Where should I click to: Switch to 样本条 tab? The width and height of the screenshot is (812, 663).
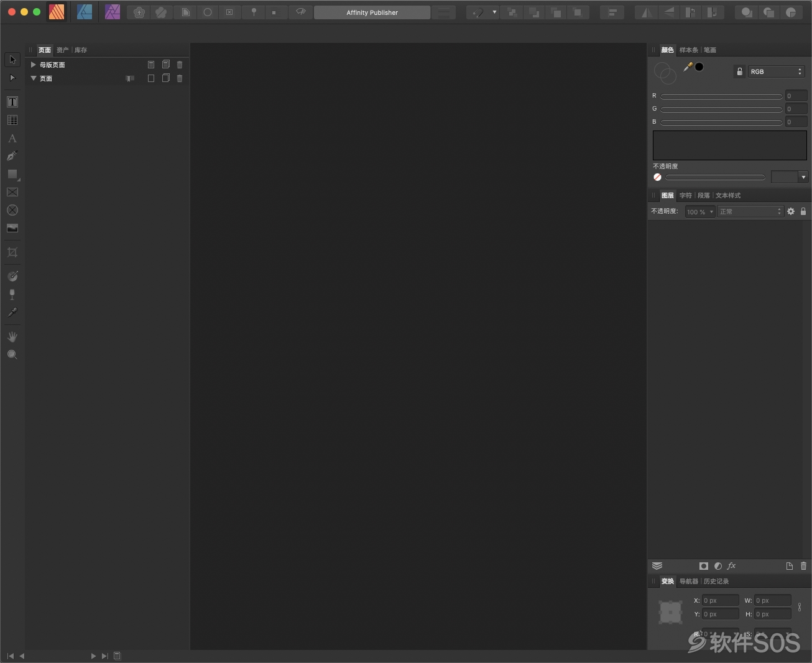688,50
